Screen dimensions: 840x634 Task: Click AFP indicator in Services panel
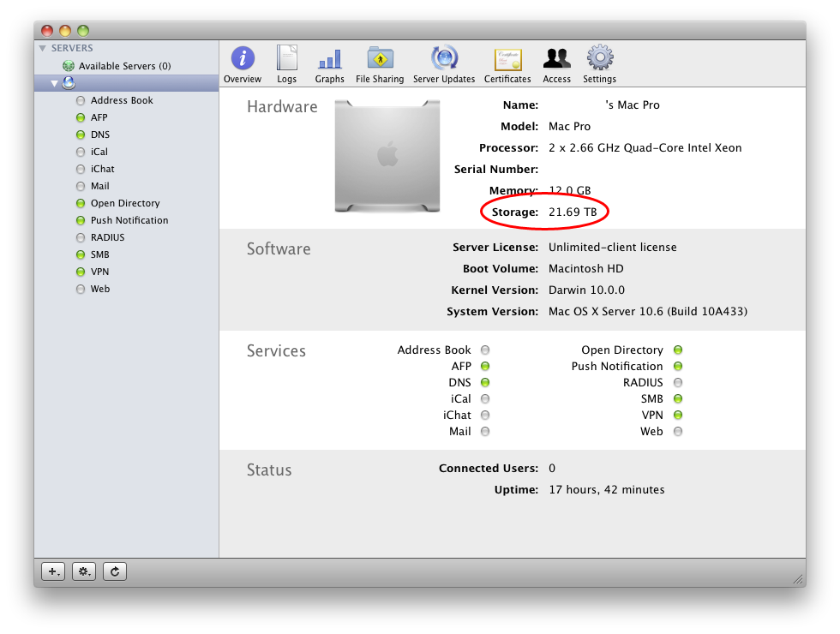(x=485, y=367)
